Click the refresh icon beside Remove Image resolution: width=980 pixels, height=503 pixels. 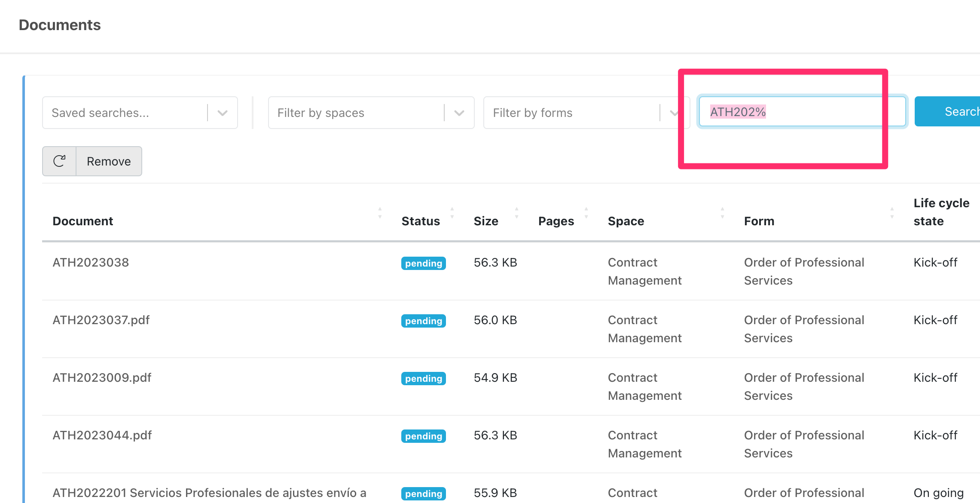(59, 161)
